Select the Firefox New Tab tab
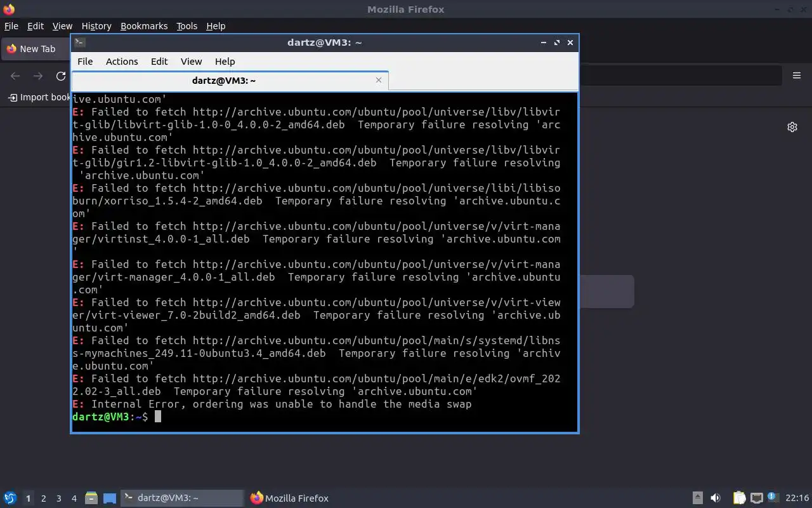Screen dimensions: 812x508 (36, 49)
